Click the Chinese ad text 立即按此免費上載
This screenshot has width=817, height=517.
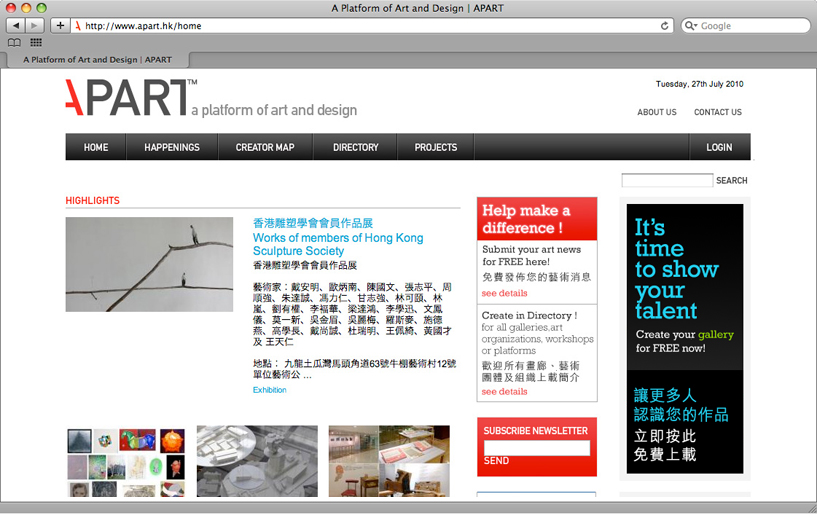pos(665,445)
